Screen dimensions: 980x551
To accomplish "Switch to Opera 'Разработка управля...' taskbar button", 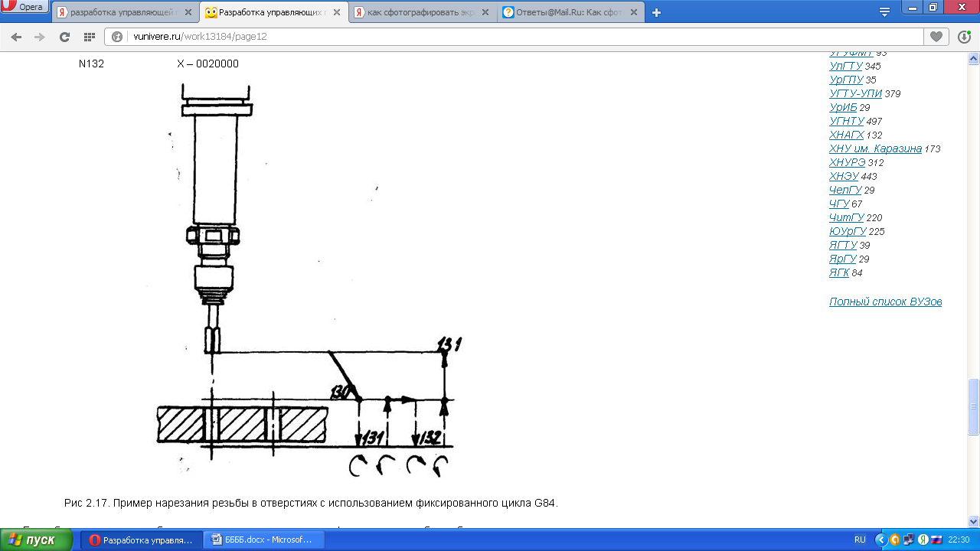I will click(x=142, y=540).
